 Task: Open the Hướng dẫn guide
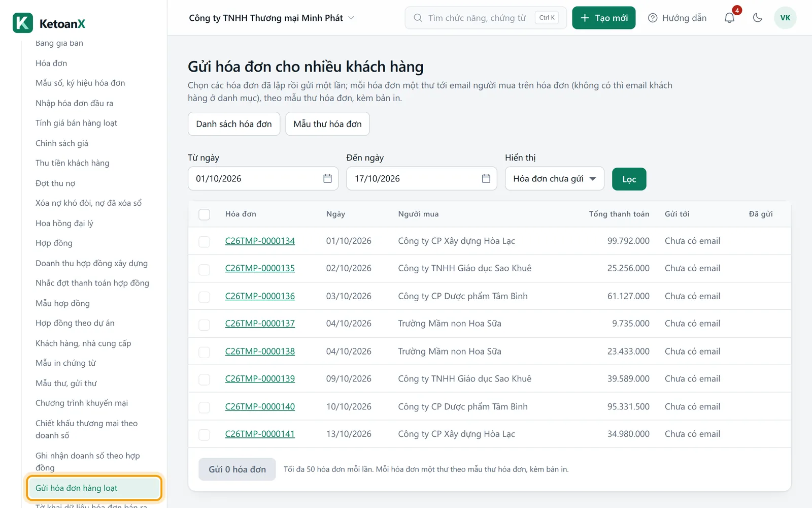[x=677, y=18]
